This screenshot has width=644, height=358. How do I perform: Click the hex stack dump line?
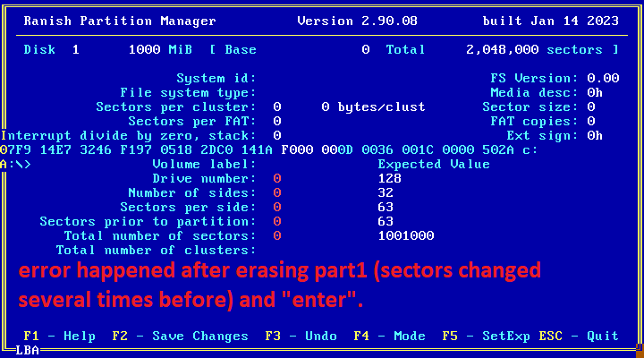pos(268,150)
